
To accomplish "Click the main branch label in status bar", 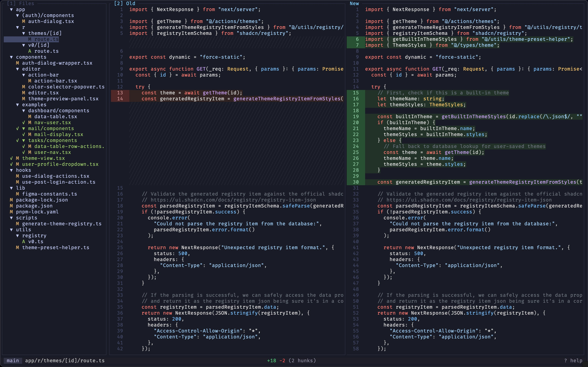I will click(13, 360).
